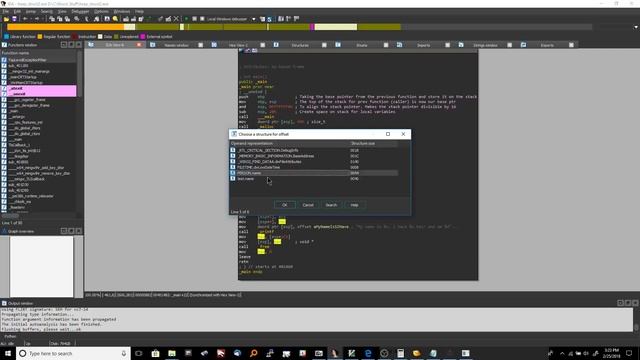Click the External symbol legend color swatch
The width and height of the screenshot is (640, 360).
click(143, 37)
